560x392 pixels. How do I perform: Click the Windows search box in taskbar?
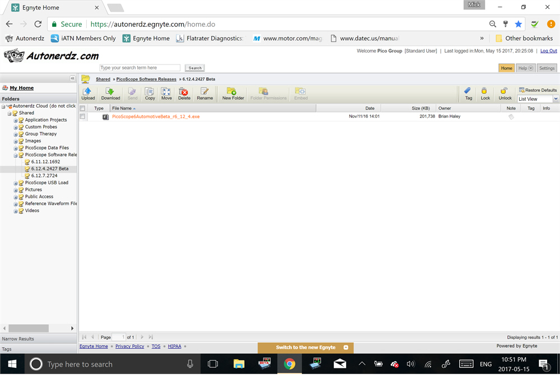pos(113,364)
